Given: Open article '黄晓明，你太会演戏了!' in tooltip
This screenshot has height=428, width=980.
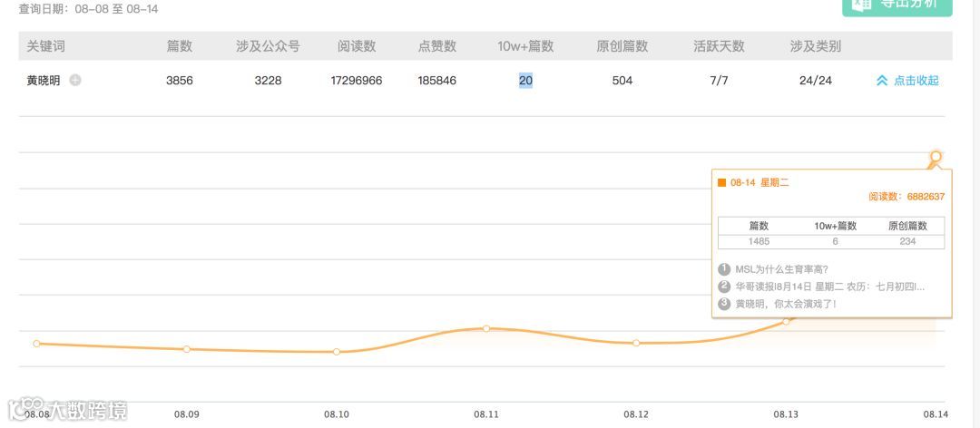Looking at the screenshot, I should (x=786, y=305).
